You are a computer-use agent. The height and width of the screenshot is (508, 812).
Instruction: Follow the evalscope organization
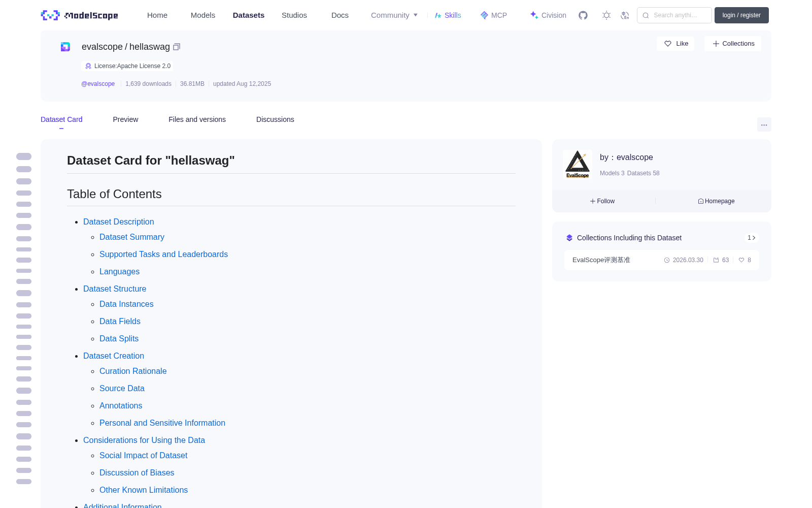coord(602,201)
